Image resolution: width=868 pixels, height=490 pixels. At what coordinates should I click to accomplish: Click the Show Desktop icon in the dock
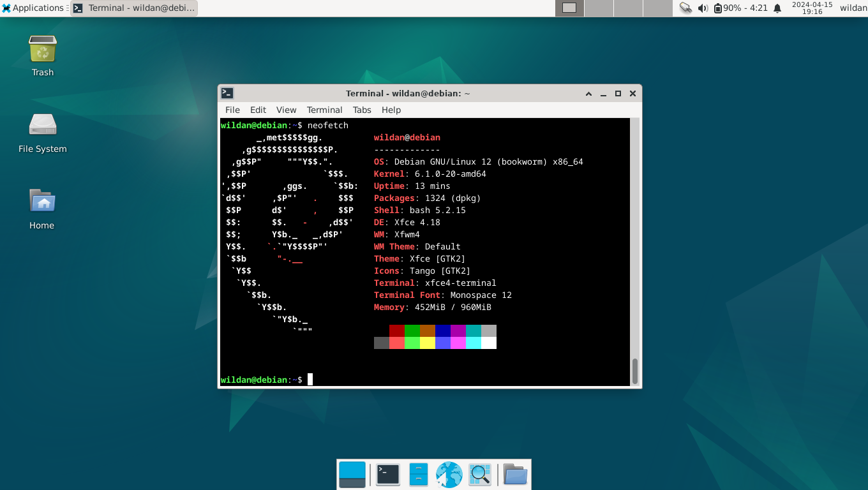(352, 475)
